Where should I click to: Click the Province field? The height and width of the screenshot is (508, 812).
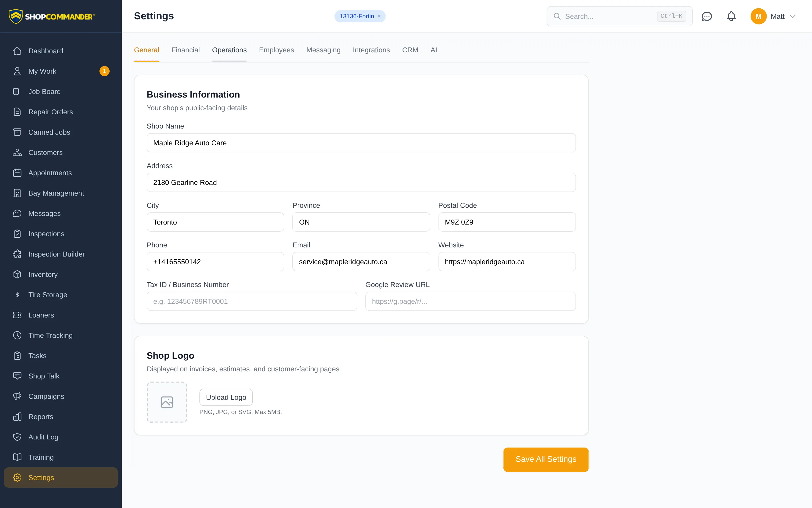coord(361,222)
